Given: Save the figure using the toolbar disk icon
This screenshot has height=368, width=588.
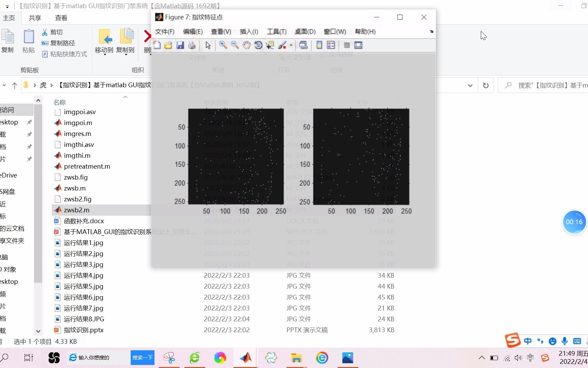Looking at the screenshot, I should click(x=180, y=45).
